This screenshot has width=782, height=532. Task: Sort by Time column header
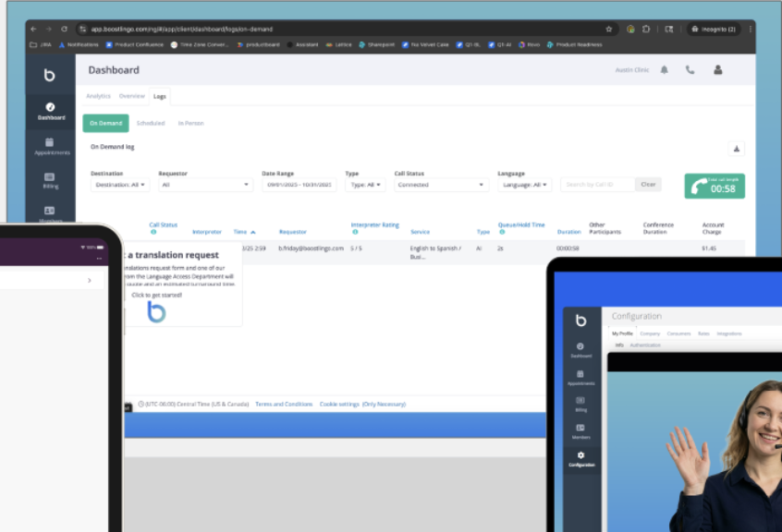tap(240, 232)
